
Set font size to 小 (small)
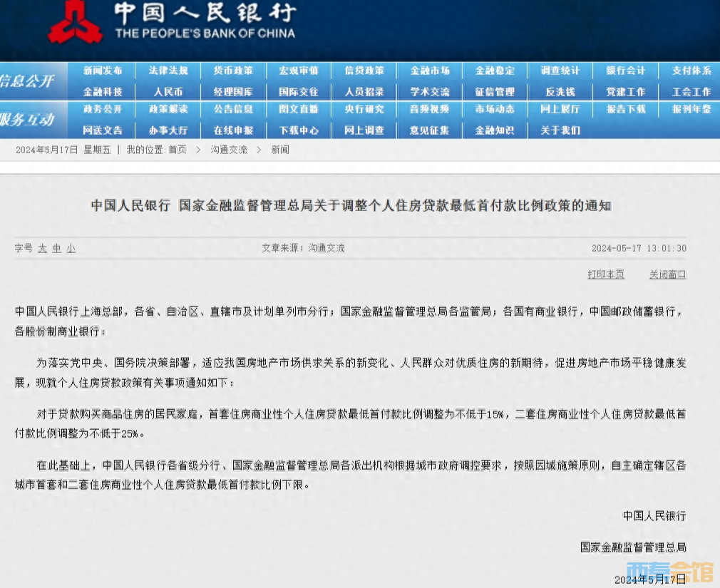(x=71, y=249)
